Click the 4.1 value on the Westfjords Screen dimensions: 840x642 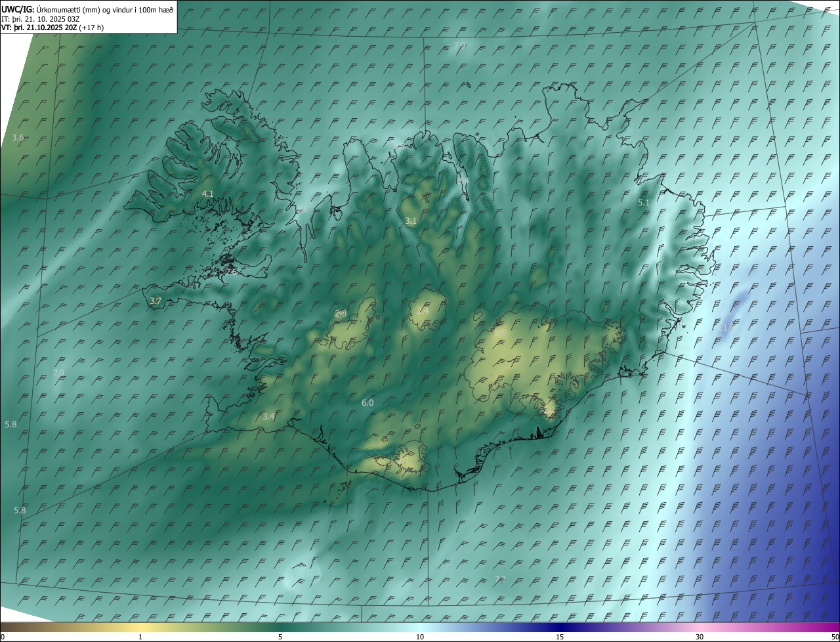coord(208,194)
